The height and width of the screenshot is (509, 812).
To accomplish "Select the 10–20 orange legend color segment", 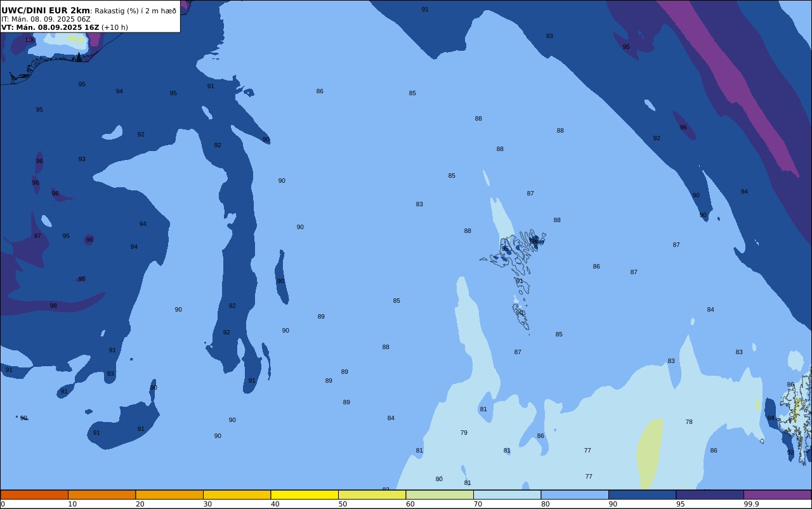I will click(101, 494).
